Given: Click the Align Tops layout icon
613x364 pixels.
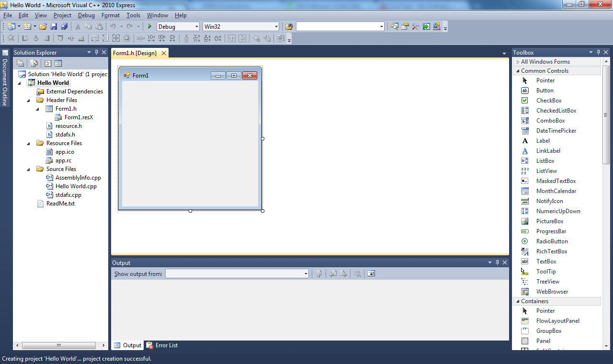Looking at the screenshot, I should click(x=60, y=38).
